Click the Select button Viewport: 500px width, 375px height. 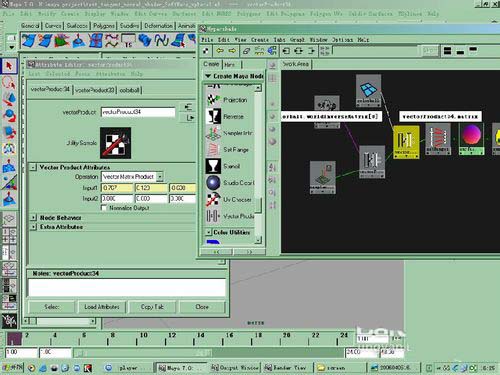[x=52, y=307]
